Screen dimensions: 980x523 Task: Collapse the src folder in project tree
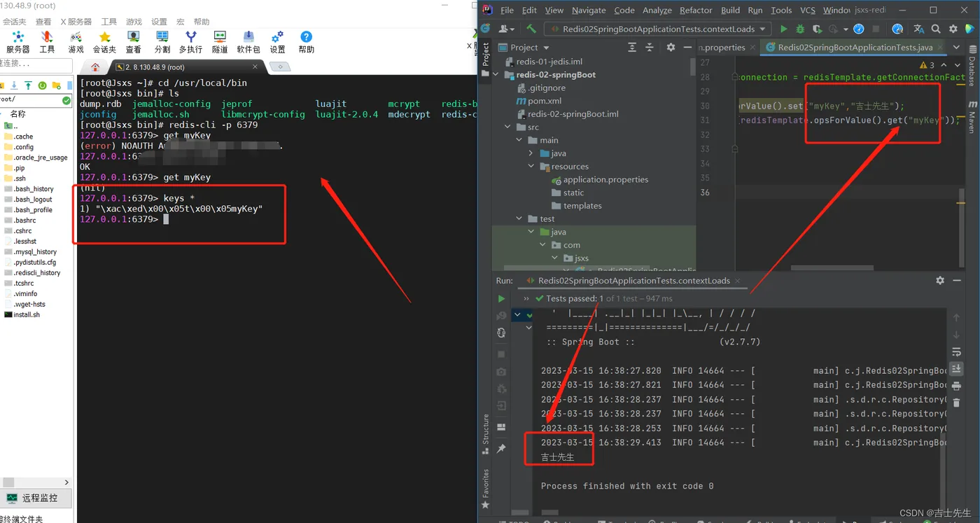point(507,127)
